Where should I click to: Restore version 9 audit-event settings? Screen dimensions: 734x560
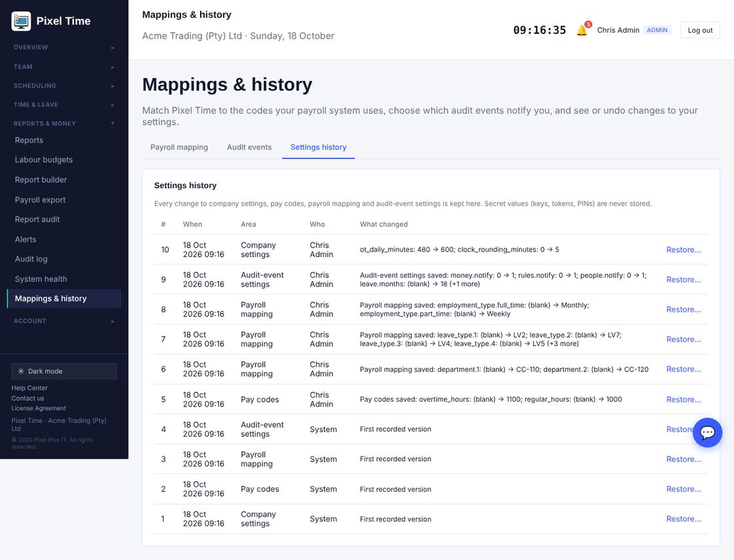point(683,280)
